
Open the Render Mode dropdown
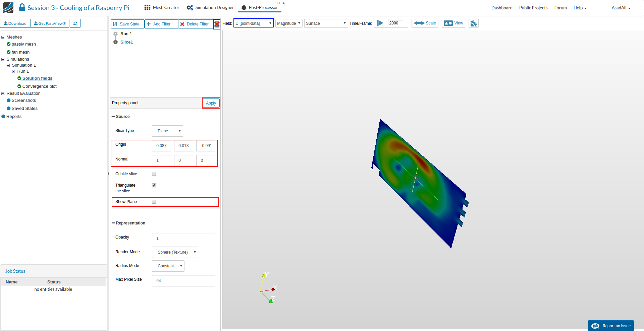(x=175, y=252)
